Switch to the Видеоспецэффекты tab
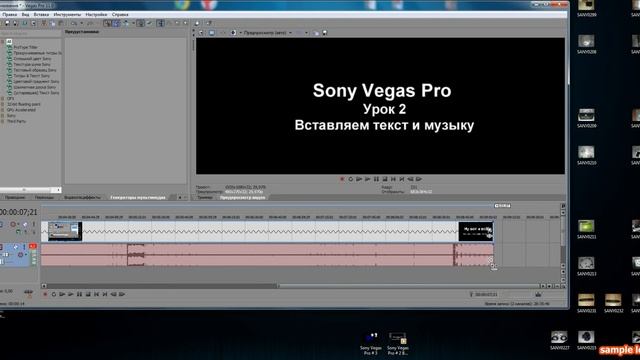The image size is (640, 360). pyautogui.click(x=82, y=198)
